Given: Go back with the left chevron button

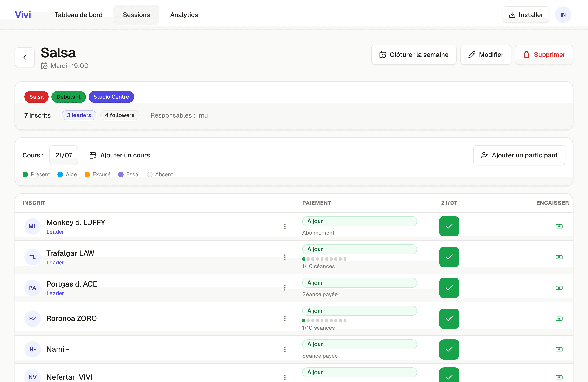Looking at the screenshot, I should pyautogui.click(x=25, y=57).
